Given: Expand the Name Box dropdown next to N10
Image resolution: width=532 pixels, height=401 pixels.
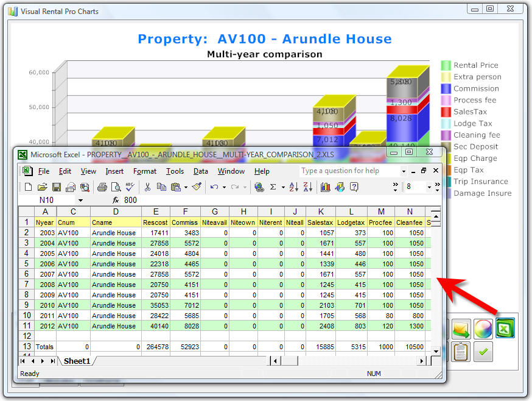Looking at the screenshot, I should pyautogui.click(x=80, y=200).
